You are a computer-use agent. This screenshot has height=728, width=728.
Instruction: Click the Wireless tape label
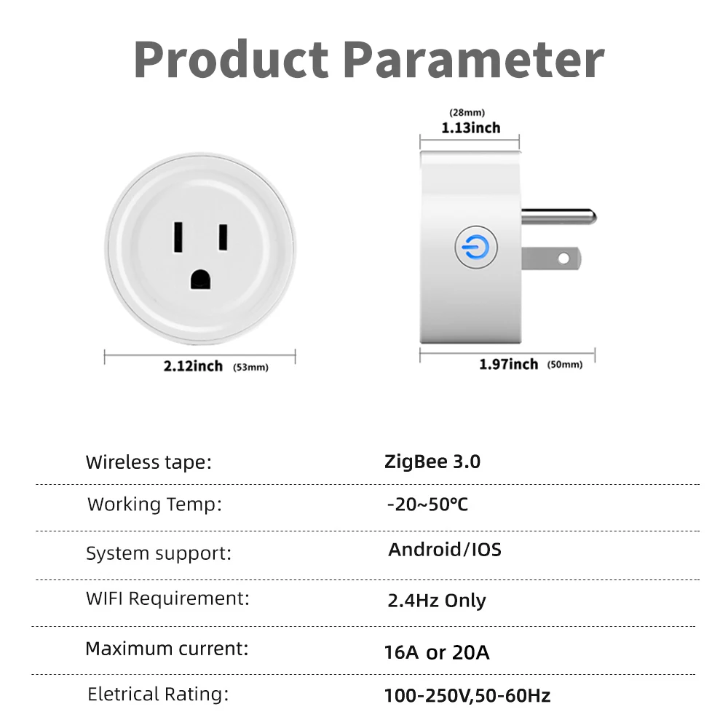click(149, 462)
